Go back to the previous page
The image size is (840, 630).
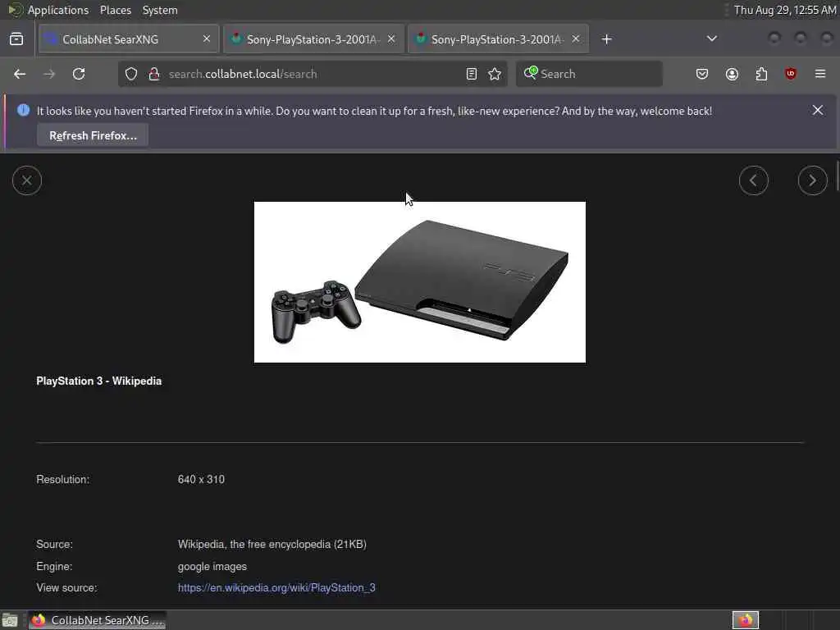pos(20,74)
